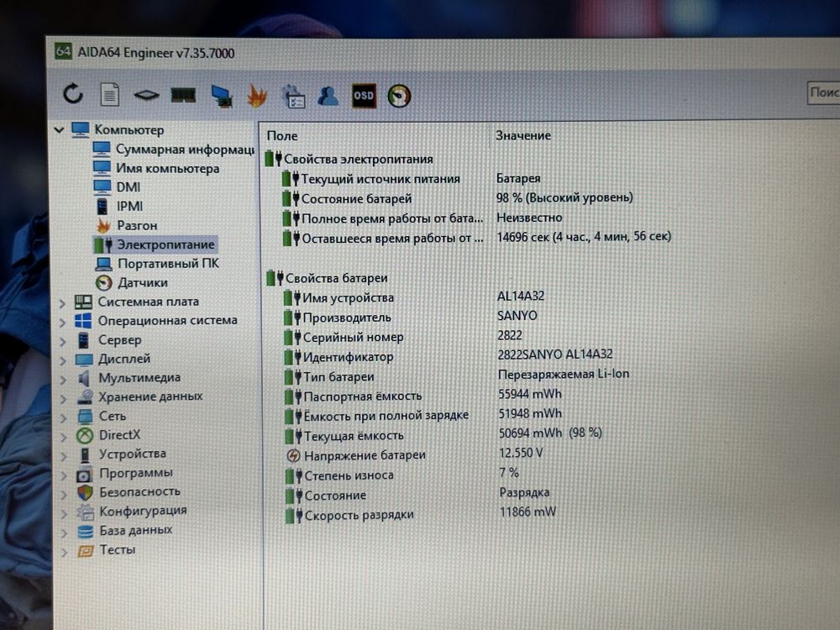
Task: Open the memory module toolbar icon
Action: [182, 96]
